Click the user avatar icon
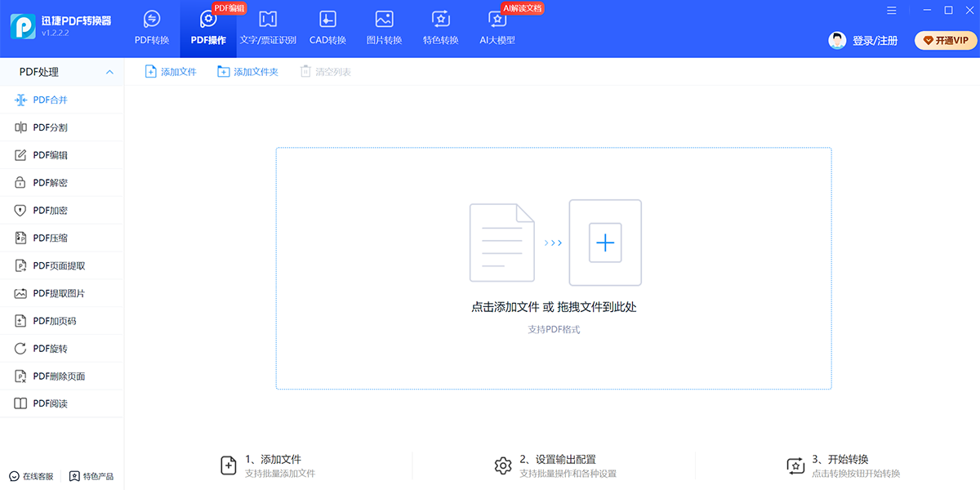Screen dimensions: 980x490 [x=837, y=40]
